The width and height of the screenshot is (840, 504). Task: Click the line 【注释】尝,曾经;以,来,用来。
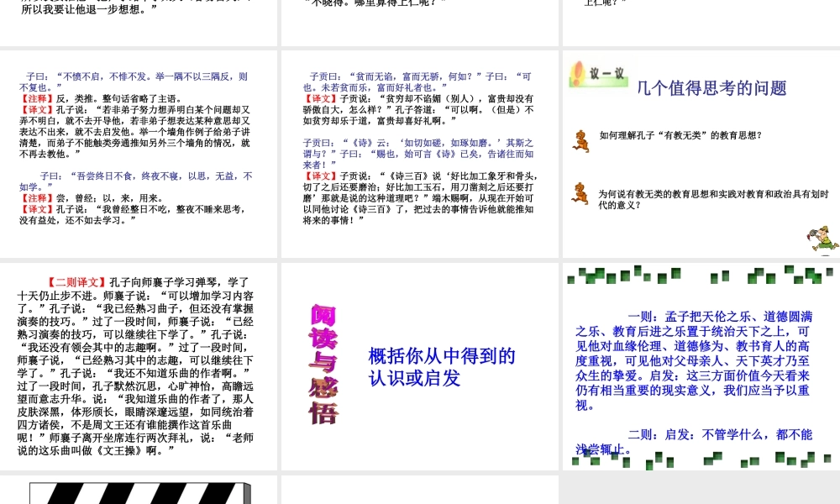coord(92,198)
